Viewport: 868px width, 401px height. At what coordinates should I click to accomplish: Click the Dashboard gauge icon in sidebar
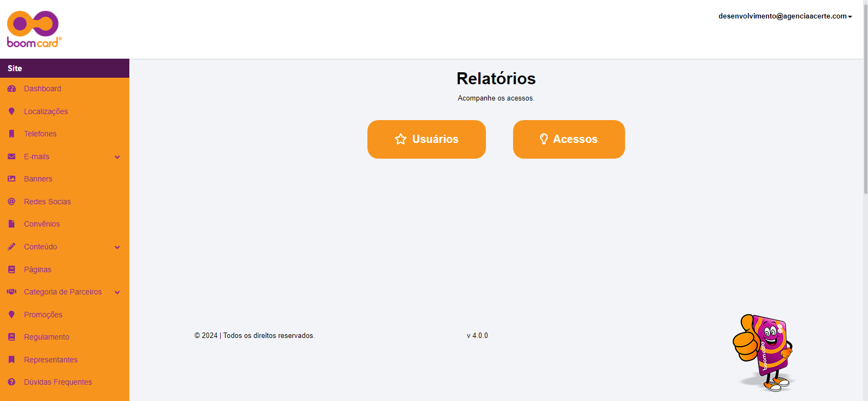11,89
